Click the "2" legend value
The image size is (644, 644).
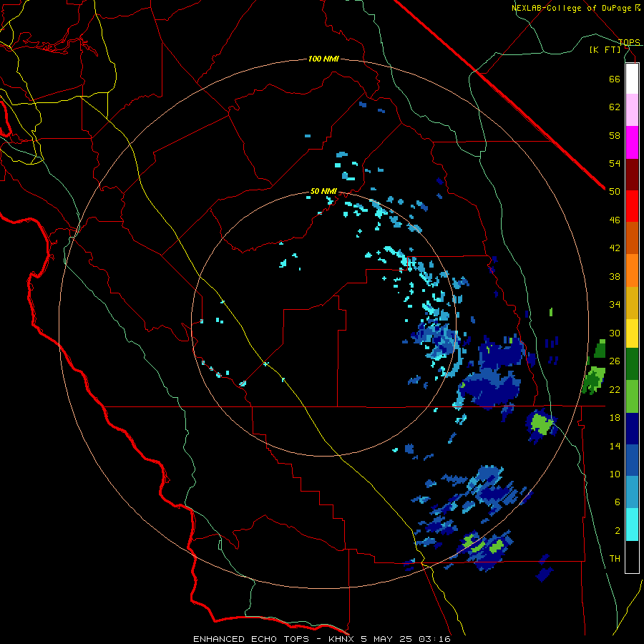[618, 531]
